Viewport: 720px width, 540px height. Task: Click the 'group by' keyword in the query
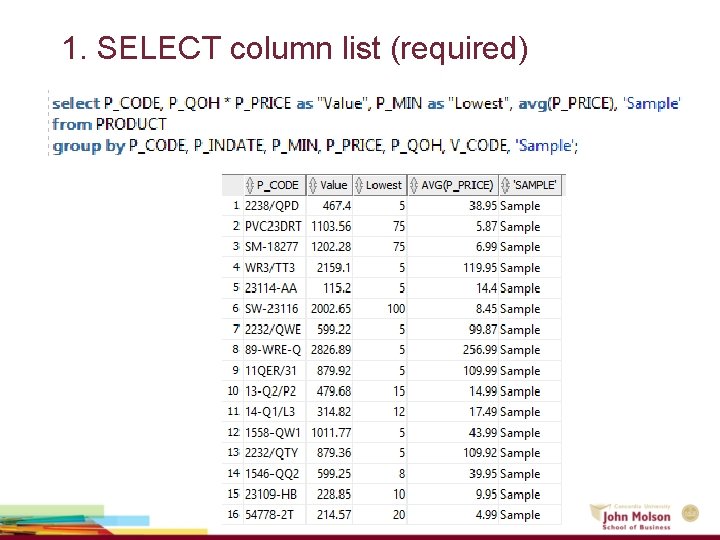[x=88, y=146]
